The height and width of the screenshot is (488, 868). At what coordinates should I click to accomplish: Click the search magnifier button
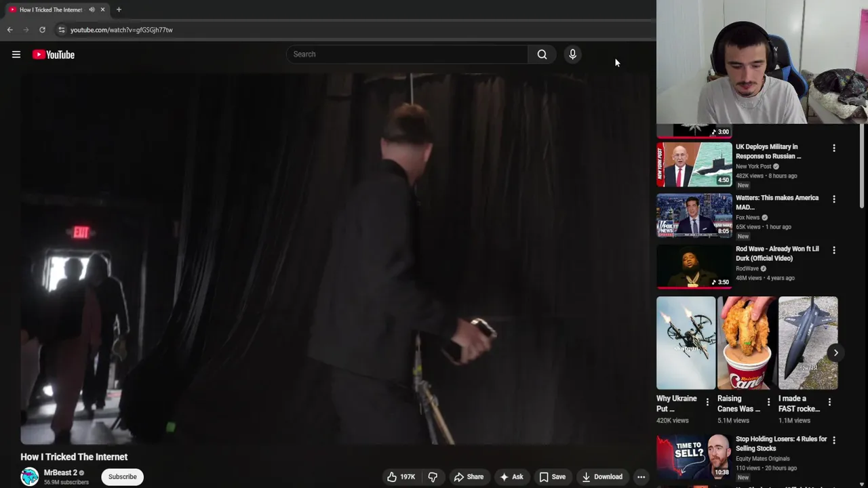tap(542, 54)
